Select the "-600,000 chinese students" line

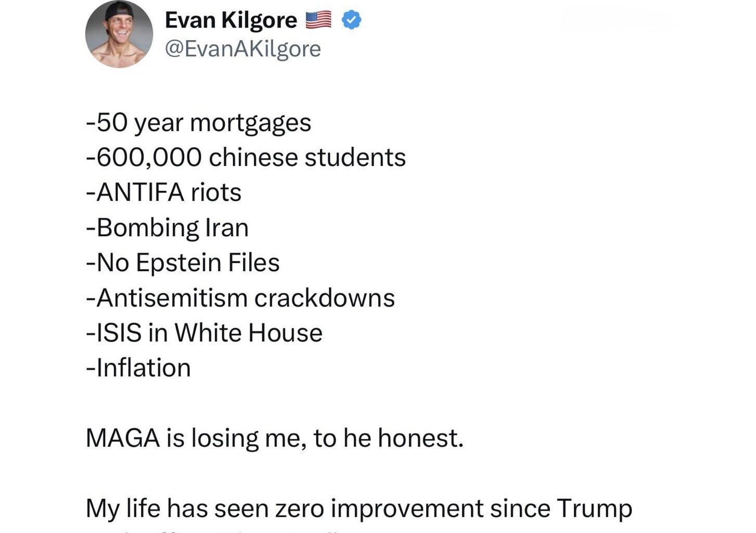click(x=246, y=158)
